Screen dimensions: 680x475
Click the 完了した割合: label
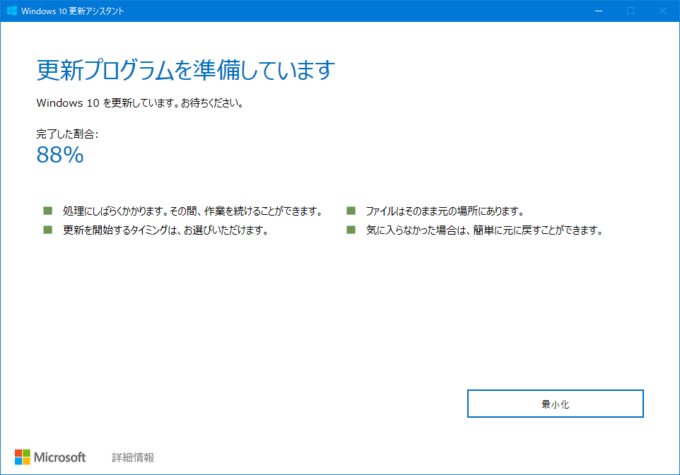tap(67, 134)
